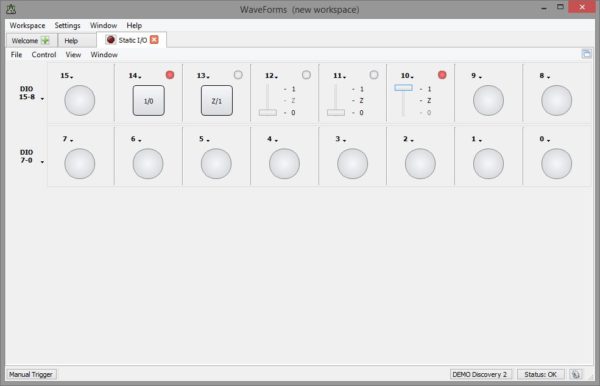Open the top-level Window menu
This screenshot has height=386, width=600.
(x=103, y=25)
